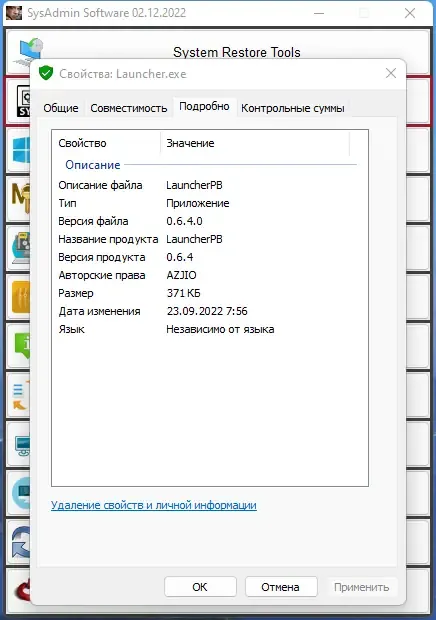The height and width of the screenshot is (620, 436).
Task: Open the System Restore Tools button
Action: (x=218, y=51)
